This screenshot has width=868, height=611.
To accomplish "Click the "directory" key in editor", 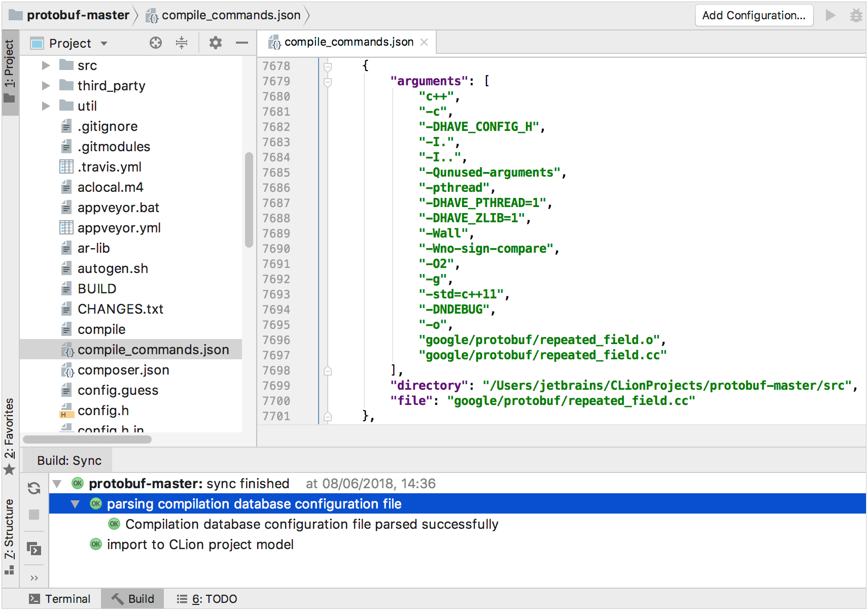I will pyautogui.click(x=429, y=386).
